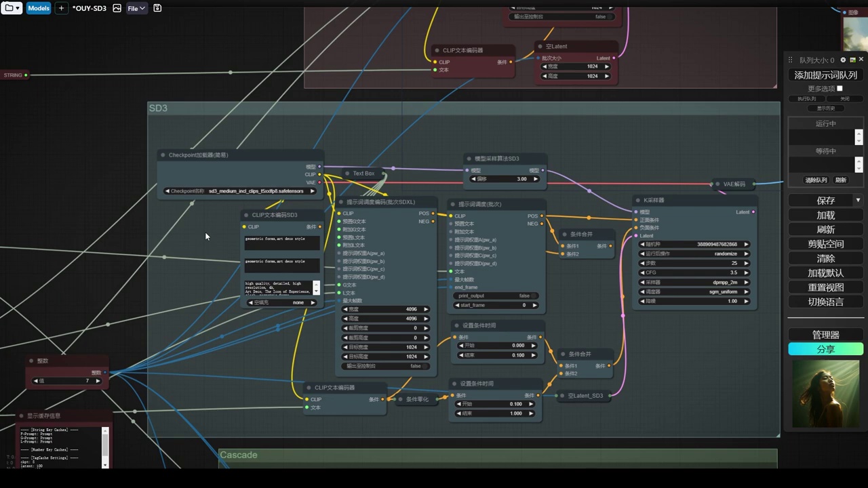Screen dimensions: 868x488
Task: Click the 条件零化 node
Action: tap(417, 399)
